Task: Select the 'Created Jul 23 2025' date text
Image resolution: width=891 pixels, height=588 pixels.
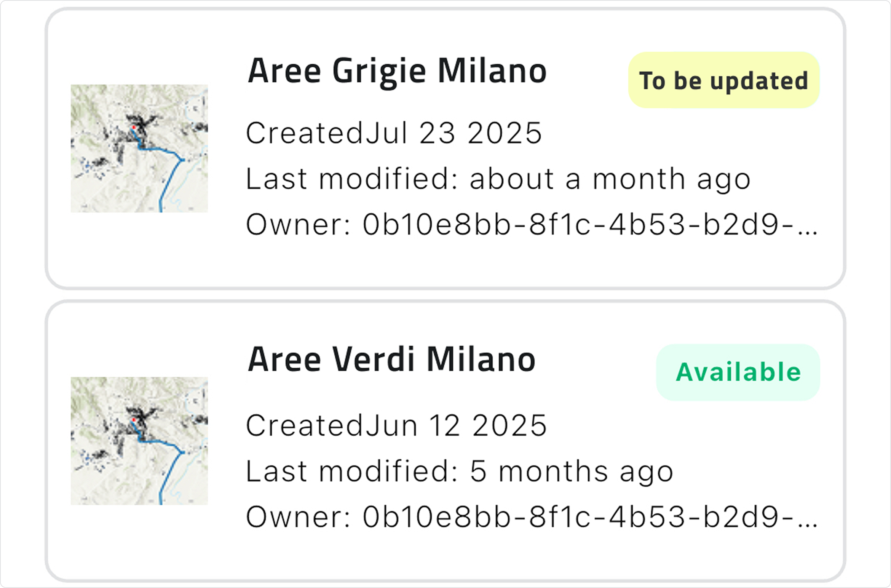Action: pos(394,133)
